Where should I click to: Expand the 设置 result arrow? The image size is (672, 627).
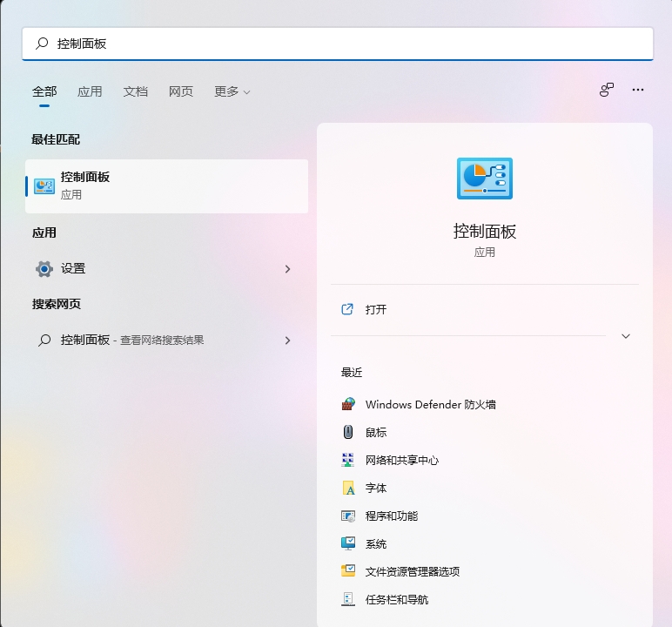(x=287, y=269)
